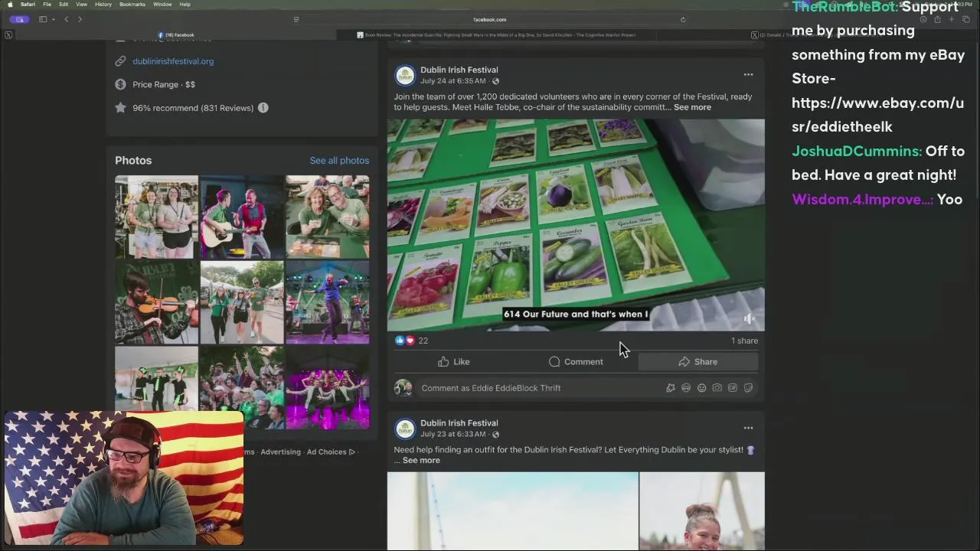The image size is (980, 551).
Task: Click the eBay store link in chat
Action: tap(877, 115)
